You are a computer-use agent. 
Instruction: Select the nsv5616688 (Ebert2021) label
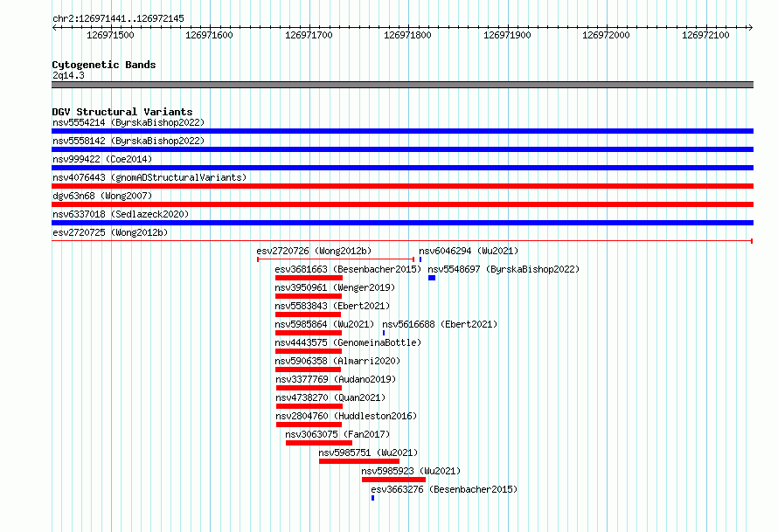440,324
